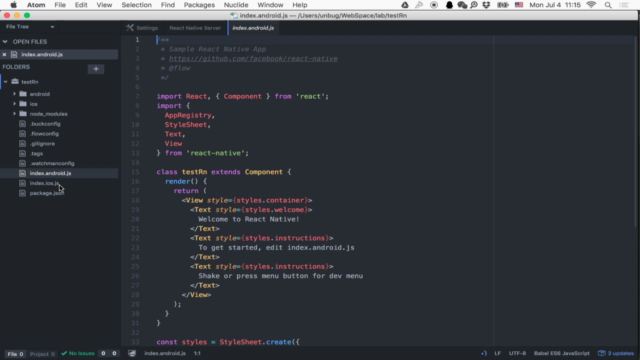
Task: Click the Wi-Fi menu bar icon
Action: click(x=591, y=5)
